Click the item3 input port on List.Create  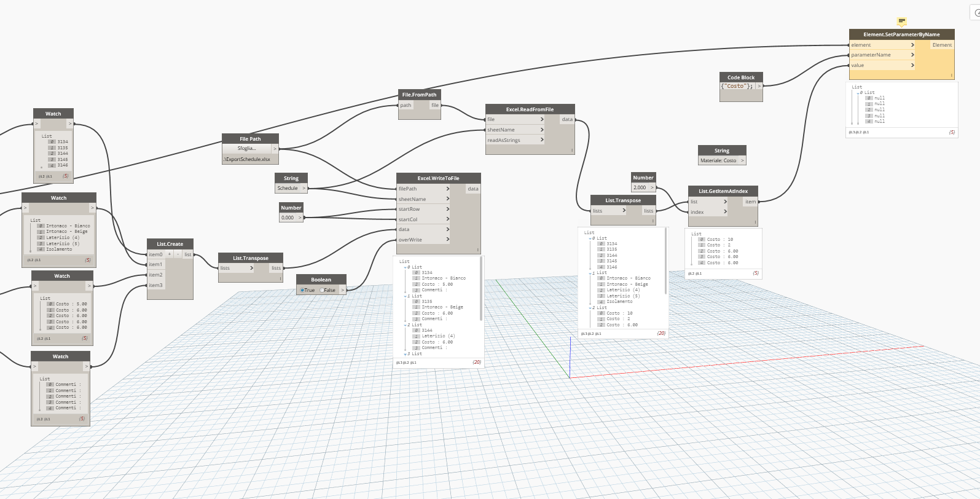click(155, 285)
